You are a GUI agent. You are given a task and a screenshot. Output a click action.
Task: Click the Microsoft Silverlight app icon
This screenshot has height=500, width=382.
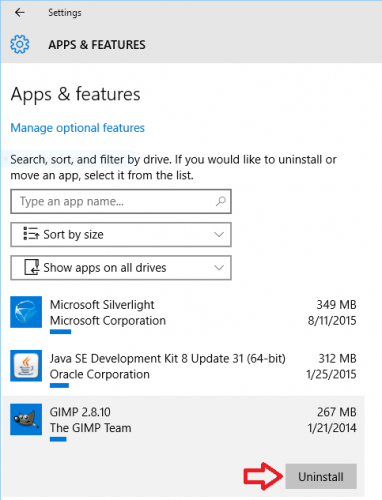point(26,312)
